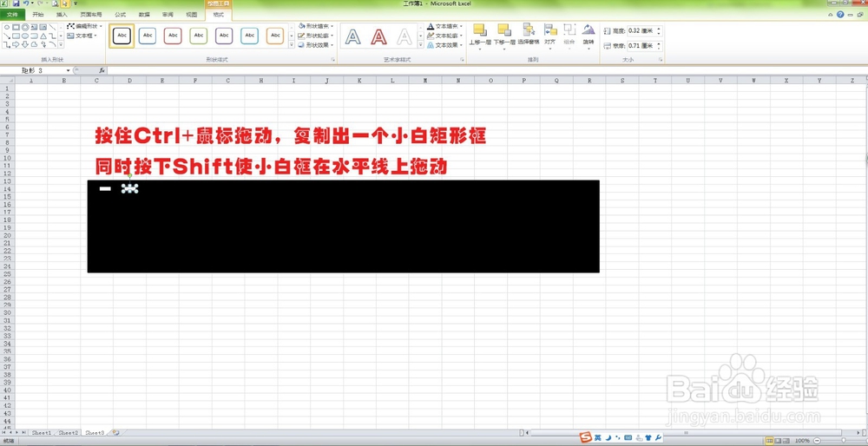
Task: Open the 页面布局 (Page Layout) tab
Action: click(91, 15)
